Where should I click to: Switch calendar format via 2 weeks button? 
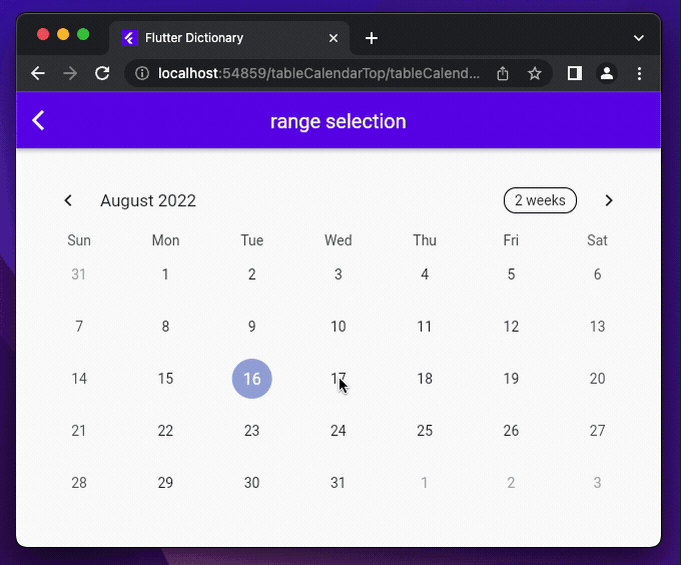pyautogui.click(x=540, y=200)
